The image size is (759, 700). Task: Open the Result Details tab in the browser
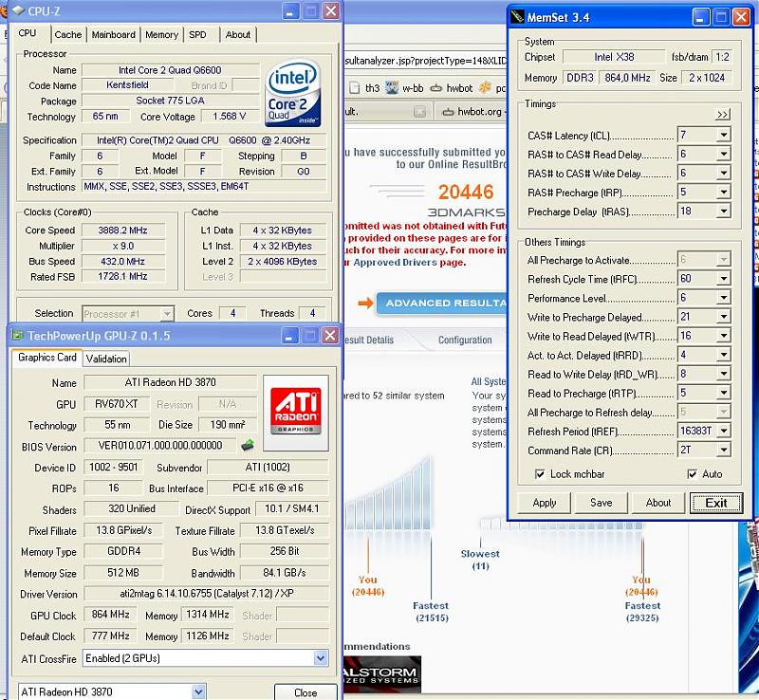[369, 340]
